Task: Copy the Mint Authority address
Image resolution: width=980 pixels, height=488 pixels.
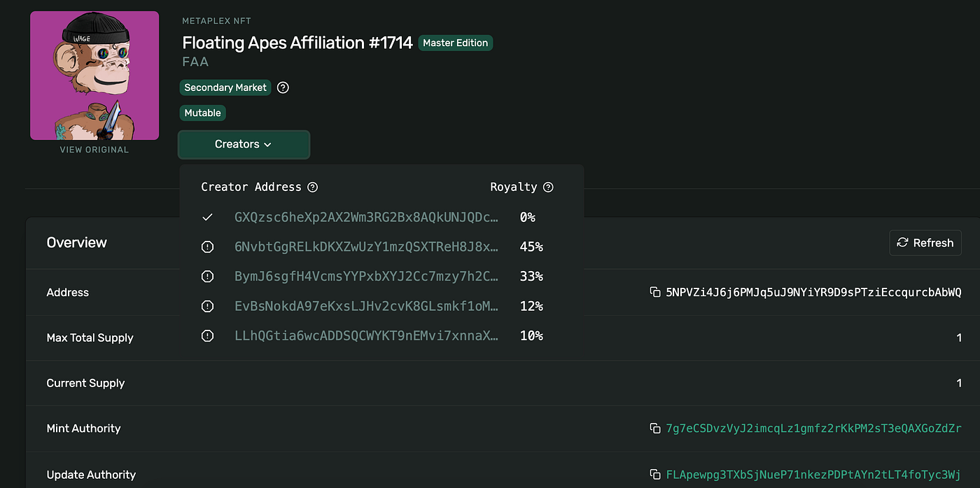Action: [x=655, y=428]
